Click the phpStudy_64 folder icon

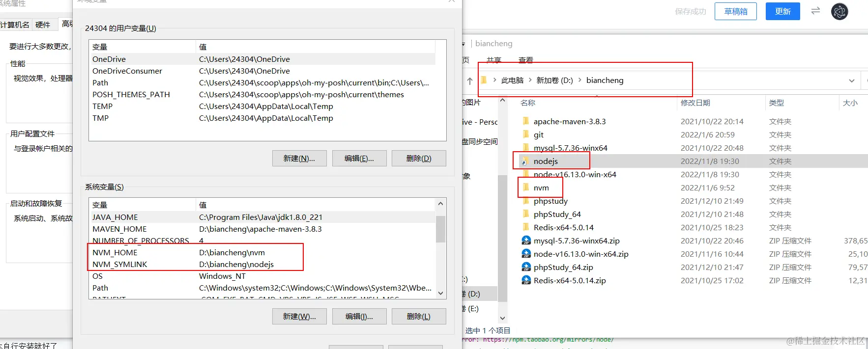coord(526,214)
